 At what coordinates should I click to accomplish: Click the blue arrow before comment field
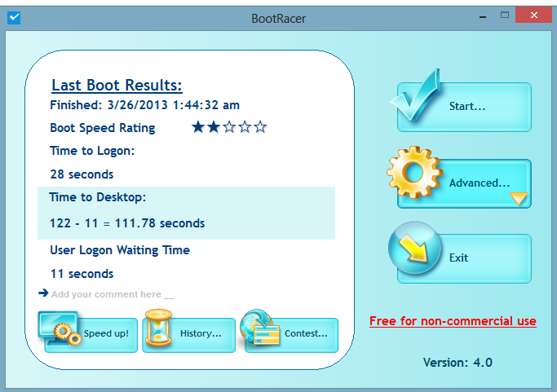(43, 293)
